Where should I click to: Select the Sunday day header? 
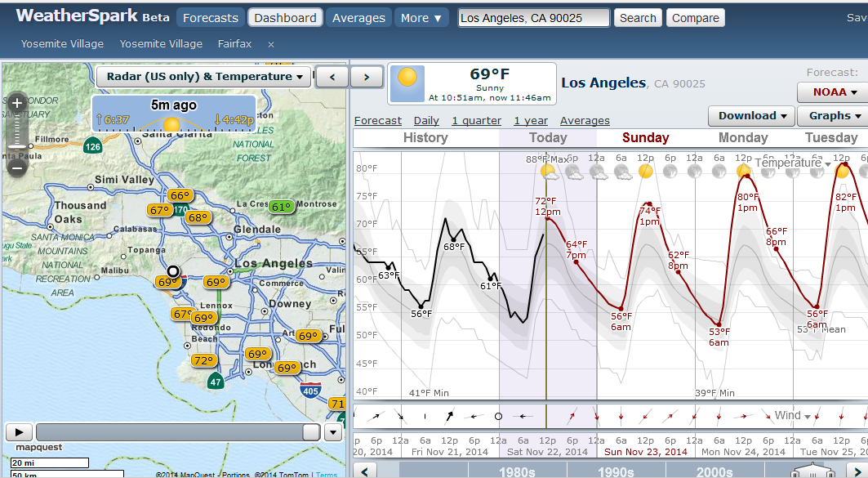pyautogui.click(x=645, y=137)
